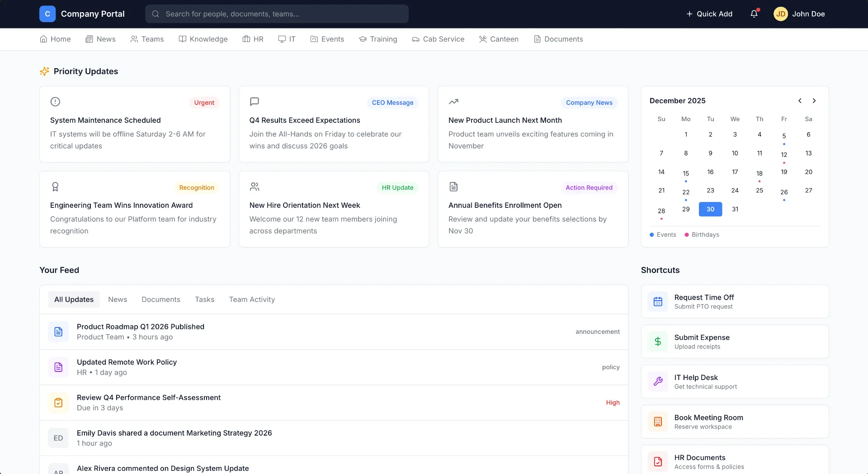Screen dimensions: 868x474
Task: Open John Doe profile avatar
Action: pyautogui.click(x=781, y=14)
